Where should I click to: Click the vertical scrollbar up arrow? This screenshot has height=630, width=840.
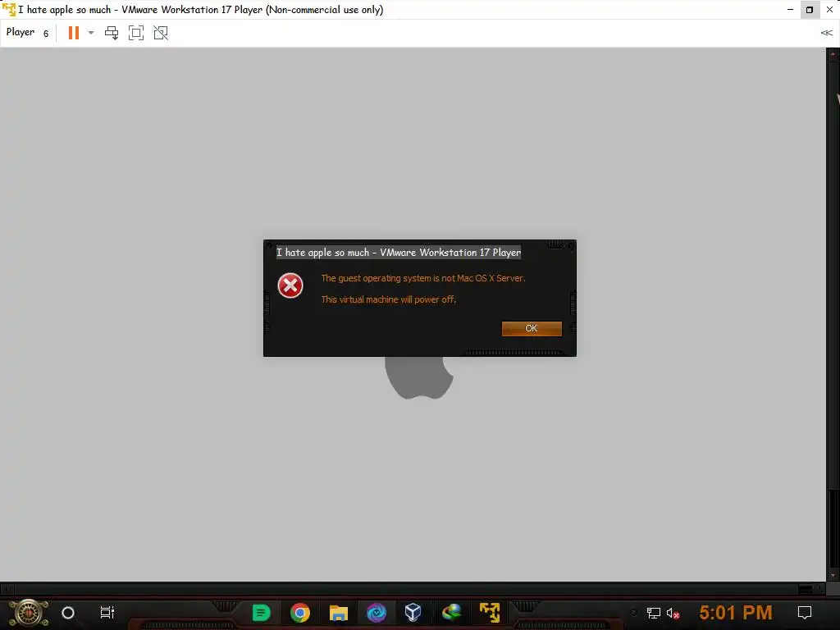pyautogui.click(x=833, y=53)
